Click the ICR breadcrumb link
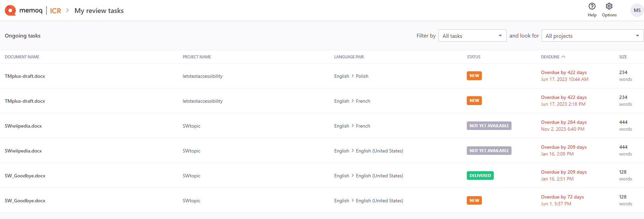Screen dimensions: 644x219 (55, 11)
